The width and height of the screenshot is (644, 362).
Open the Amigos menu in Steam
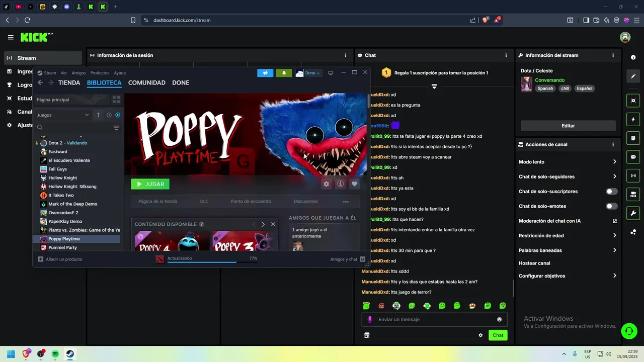(78, 73)
